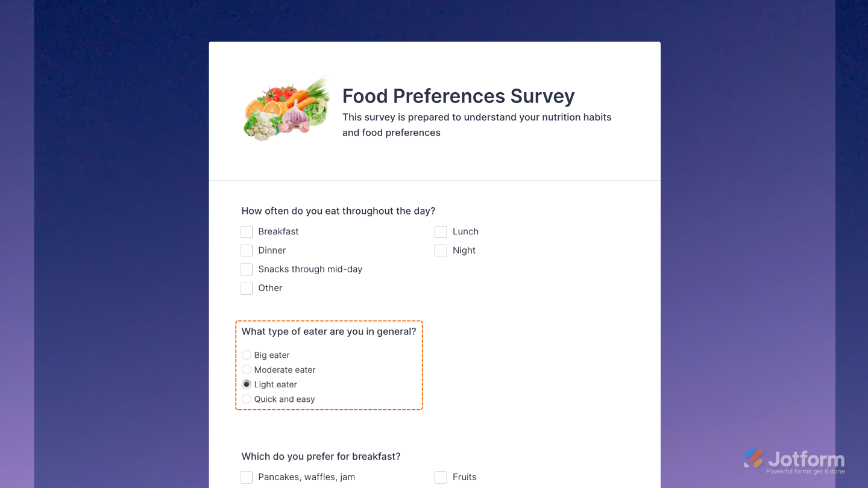Enable the Night option
This screenshot has height=488, width=868.
[441, 250]
